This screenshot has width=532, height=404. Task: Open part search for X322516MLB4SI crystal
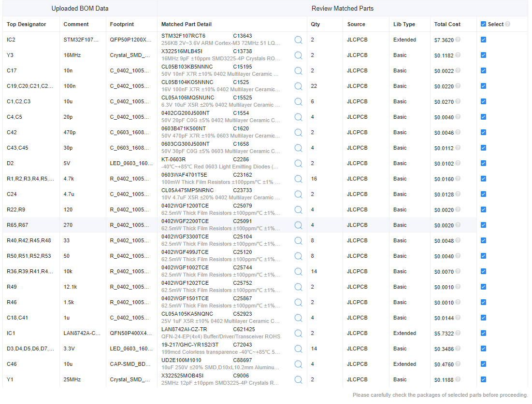298,55
